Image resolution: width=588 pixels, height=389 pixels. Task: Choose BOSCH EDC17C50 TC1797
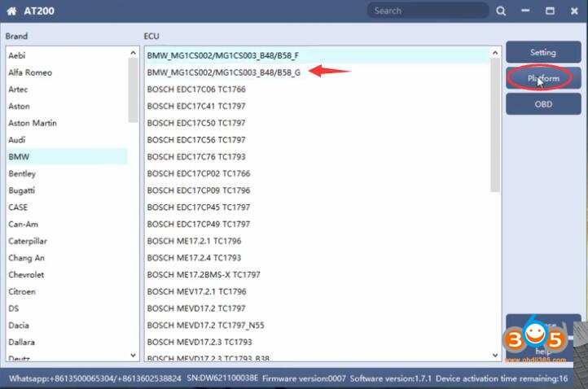(x=318, y=123)
